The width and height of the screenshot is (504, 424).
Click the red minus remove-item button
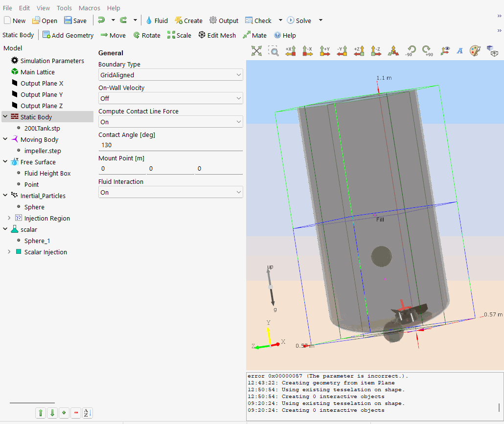76,413
